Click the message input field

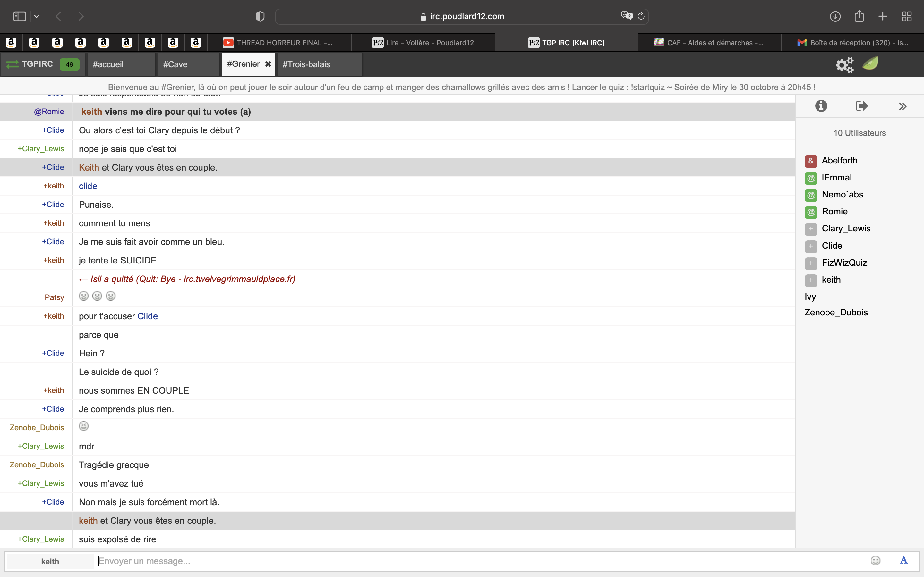(x=458, y=561)
